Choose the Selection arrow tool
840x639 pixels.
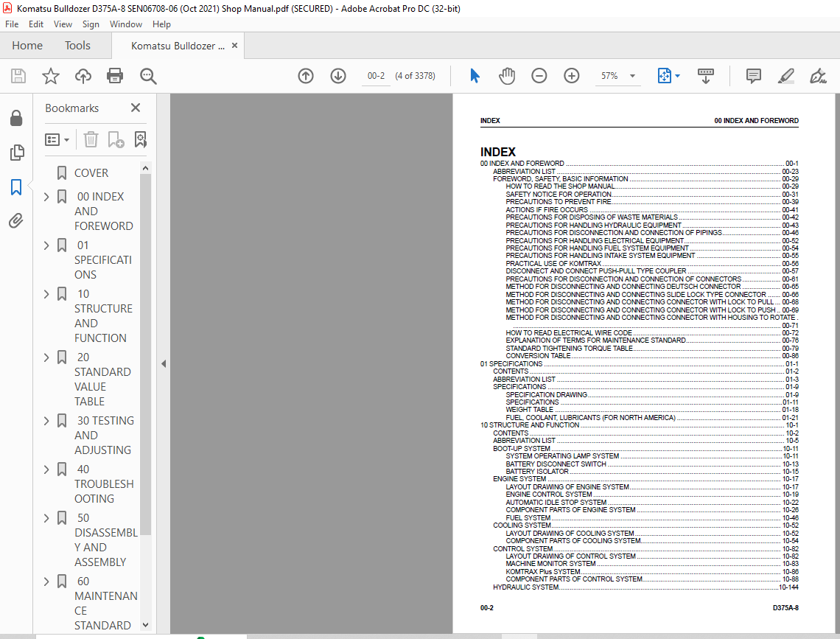pos(475,76)
